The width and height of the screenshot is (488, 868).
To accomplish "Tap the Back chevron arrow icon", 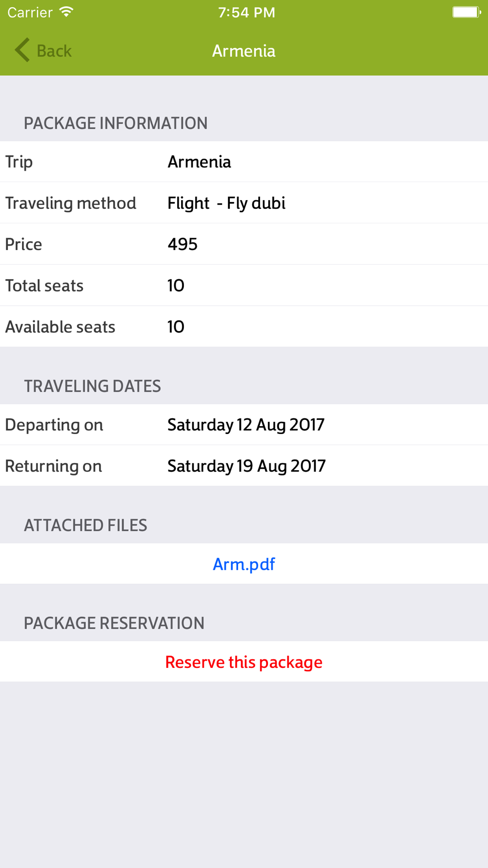I will (x=22, y=50).
